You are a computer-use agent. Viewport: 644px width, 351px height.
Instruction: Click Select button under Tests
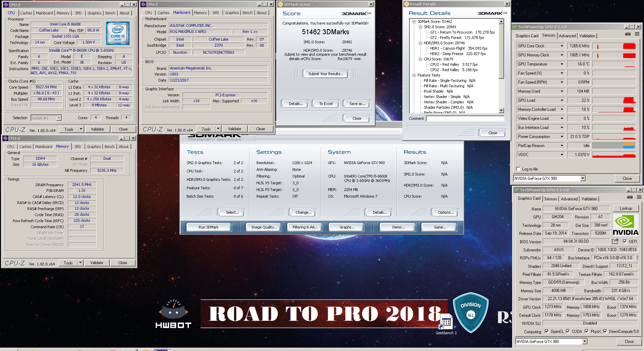pos(232,212)
